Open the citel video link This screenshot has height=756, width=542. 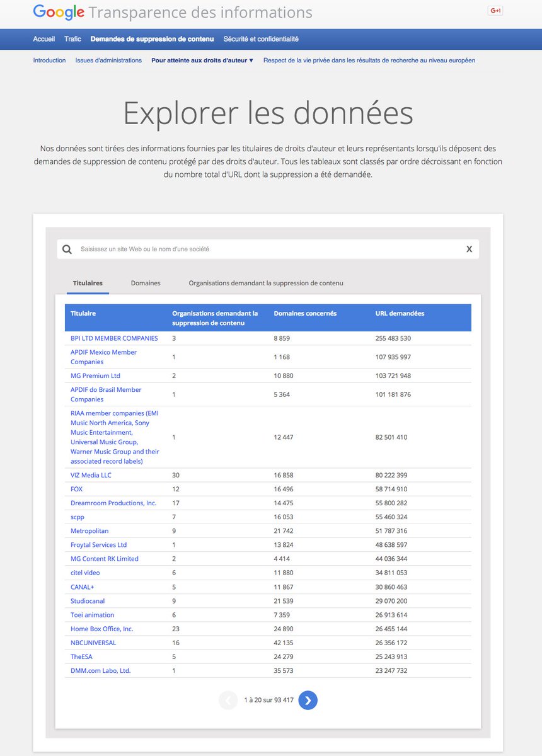click(85, 573)
